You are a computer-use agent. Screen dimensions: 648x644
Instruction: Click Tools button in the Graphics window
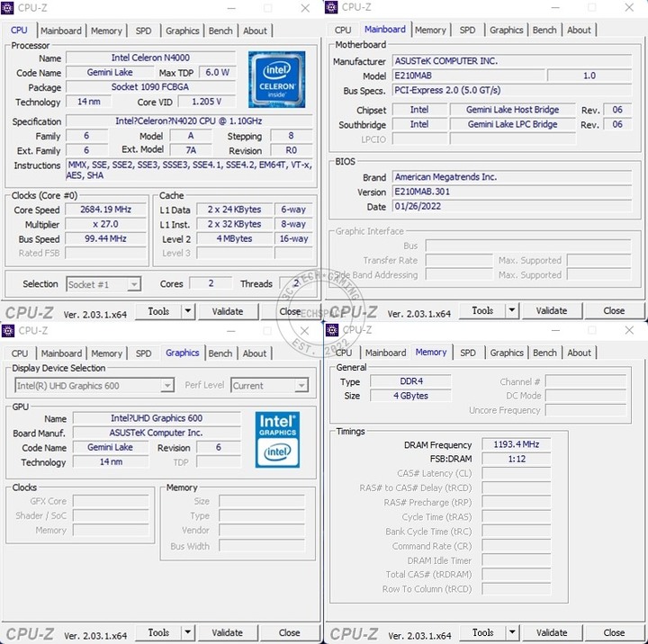pyautogui.click(x=158, y=632)
